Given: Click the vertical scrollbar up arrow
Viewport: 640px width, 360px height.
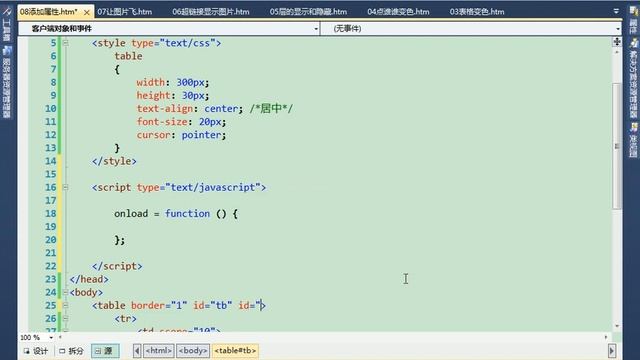Looking at the screenshot, I should (617, 52).
